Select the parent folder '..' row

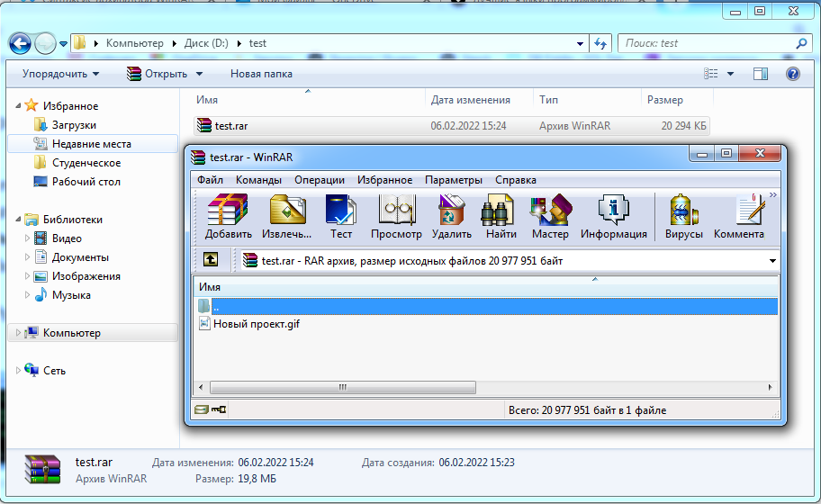(x=487, y=306)
